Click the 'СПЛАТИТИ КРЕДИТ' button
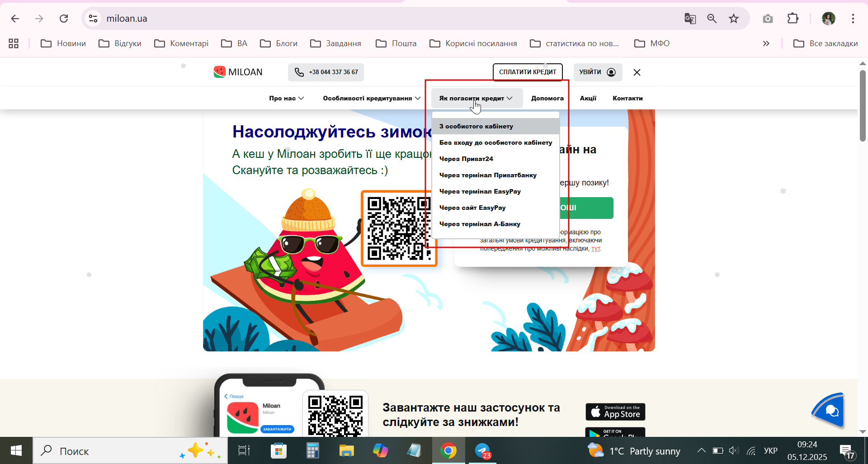This screenshot has width=868, height=464. coord(528,72)
